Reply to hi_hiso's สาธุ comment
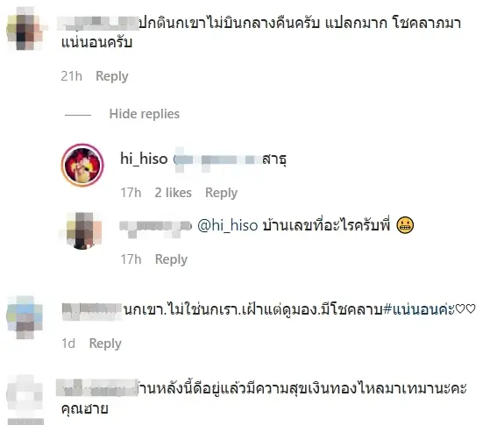 pos(221,193)
